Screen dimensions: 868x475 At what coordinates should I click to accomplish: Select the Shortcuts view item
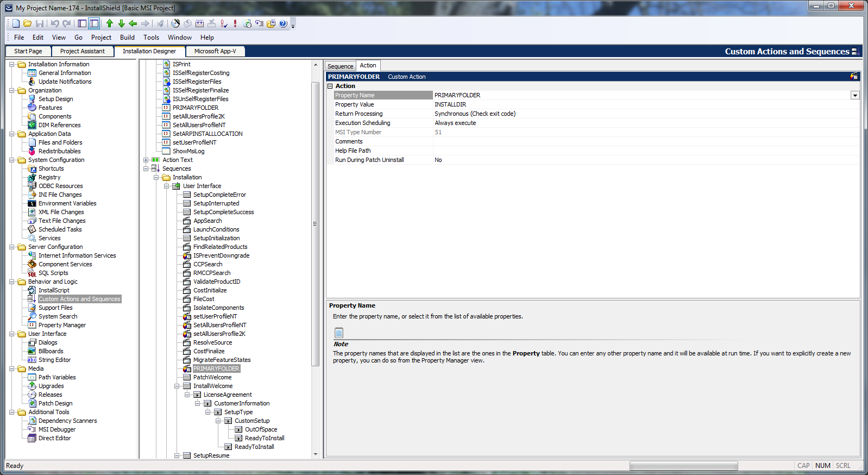[x=51, y=168]
